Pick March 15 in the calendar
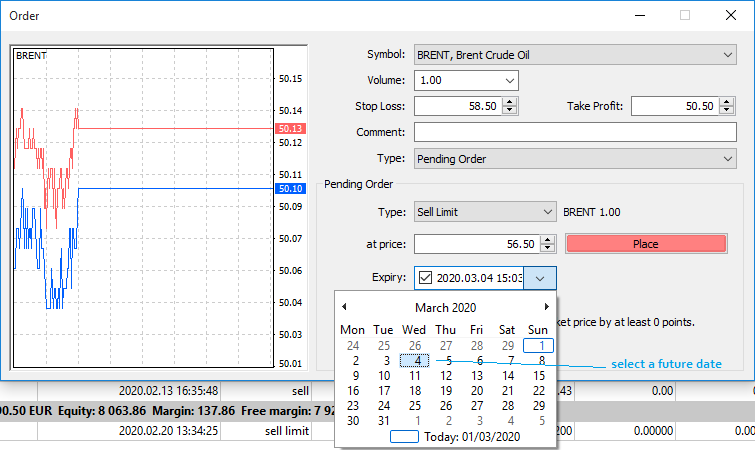 coord(539,390)
